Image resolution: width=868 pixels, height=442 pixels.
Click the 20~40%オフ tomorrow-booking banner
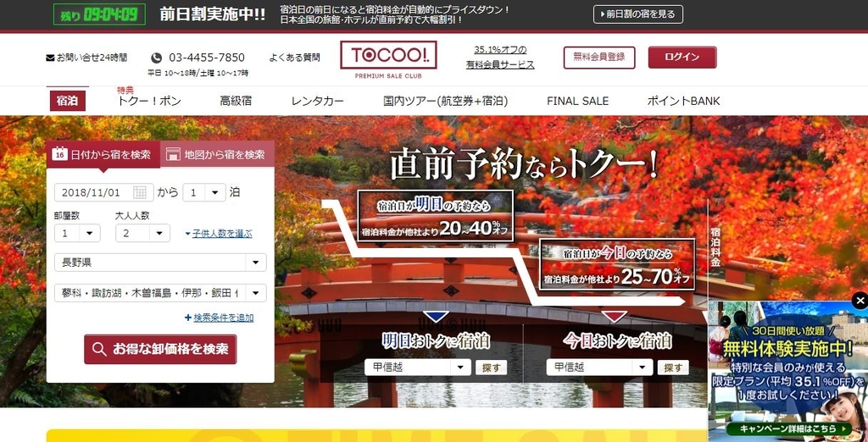coord(435,216)
